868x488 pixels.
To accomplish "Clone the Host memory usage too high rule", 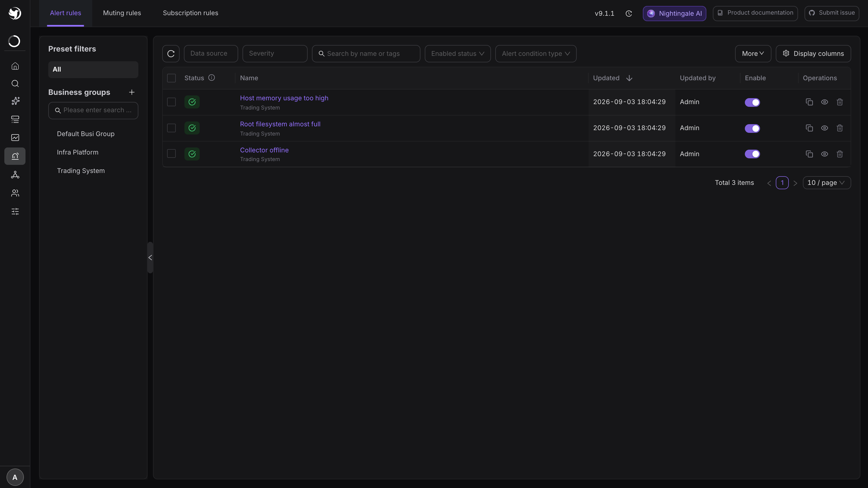I will point(809,102).
